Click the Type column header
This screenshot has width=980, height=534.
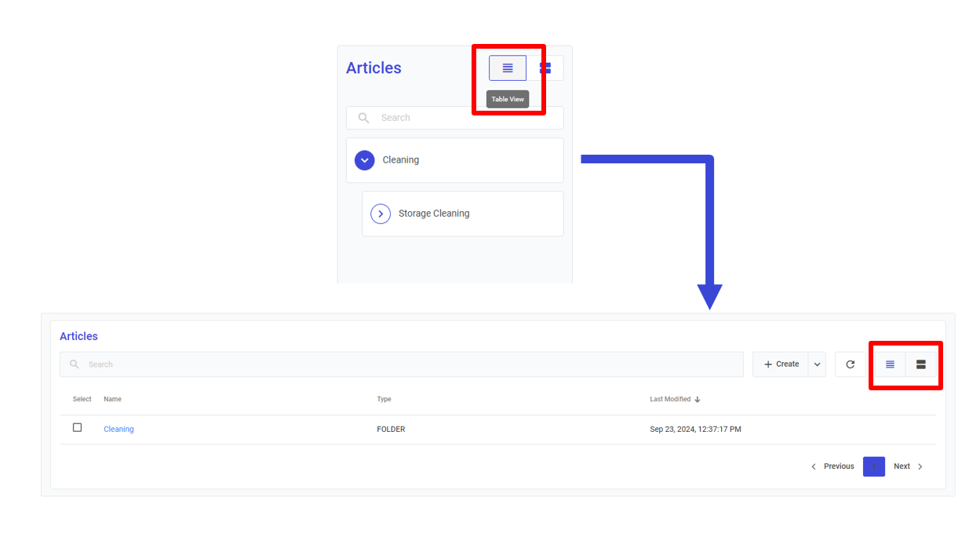tap(384, 399)
